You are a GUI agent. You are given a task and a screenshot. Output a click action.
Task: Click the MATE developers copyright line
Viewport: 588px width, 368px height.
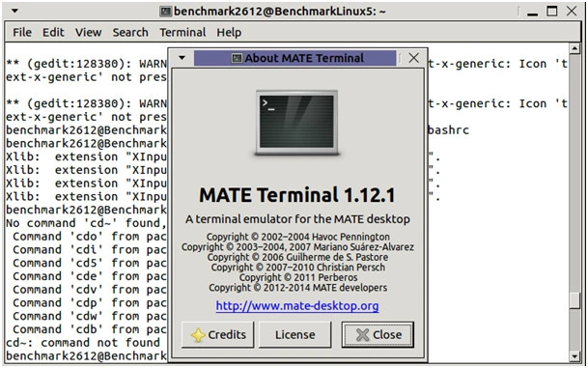[297, 287]
